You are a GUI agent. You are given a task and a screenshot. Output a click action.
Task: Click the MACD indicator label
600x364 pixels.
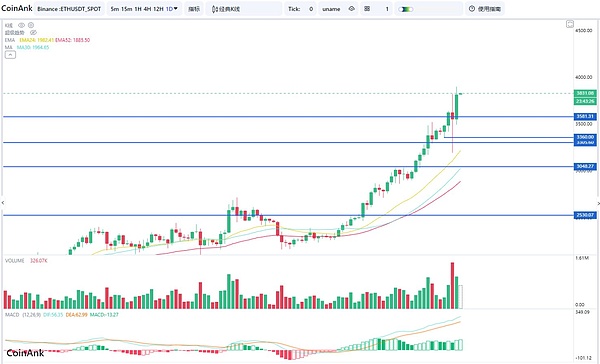tap(12, 315)
